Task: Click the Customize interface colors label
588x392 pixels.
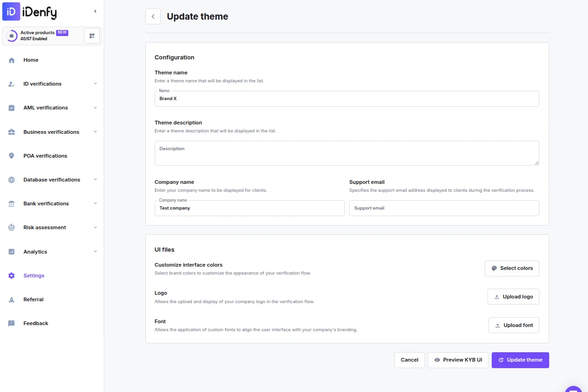Action: 189,265
